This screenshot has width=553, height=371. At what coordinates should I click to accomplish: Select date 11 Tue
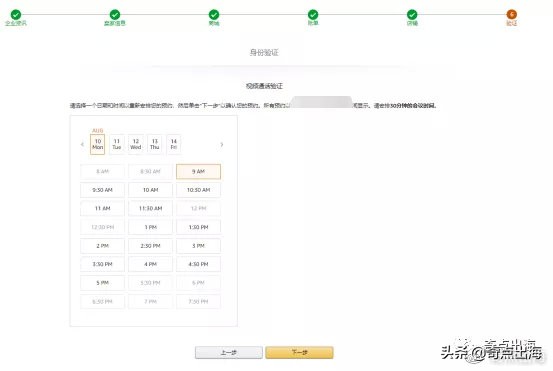click(x=117, y=144)
